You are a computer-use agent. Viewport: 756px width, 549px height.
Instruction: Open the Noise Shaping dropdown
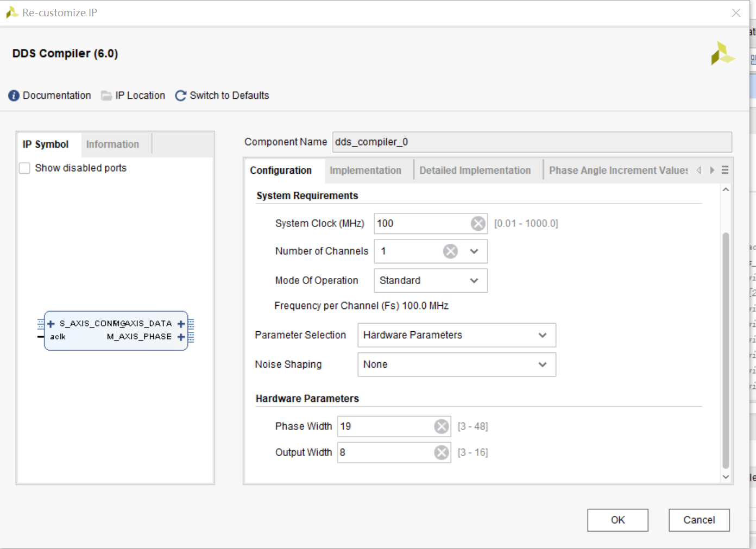point(543,365)
